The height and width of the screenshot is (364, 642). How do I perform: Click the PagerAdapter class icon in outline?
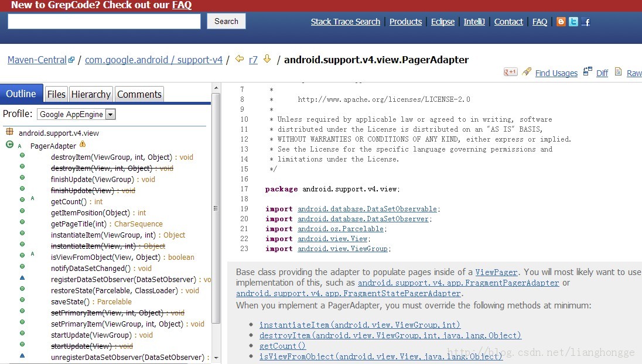coord(10,145)
